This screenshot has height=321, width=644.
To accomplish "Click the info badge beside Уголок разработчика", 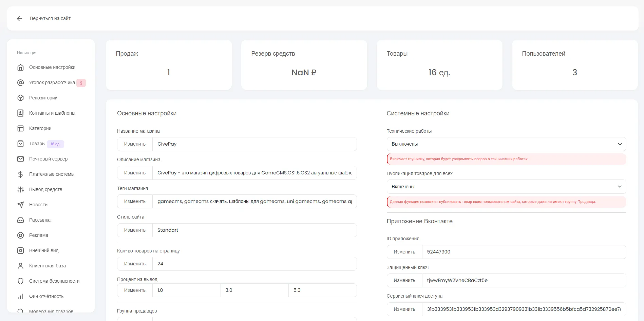I will pyautogui.click(x=81, y=83).
